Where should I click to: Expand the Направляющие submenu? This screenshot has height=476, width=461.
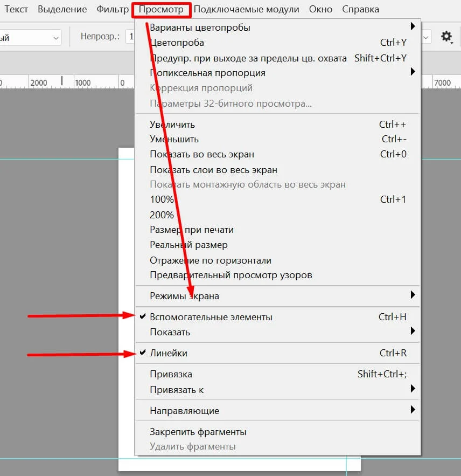[x=184, y=411]
